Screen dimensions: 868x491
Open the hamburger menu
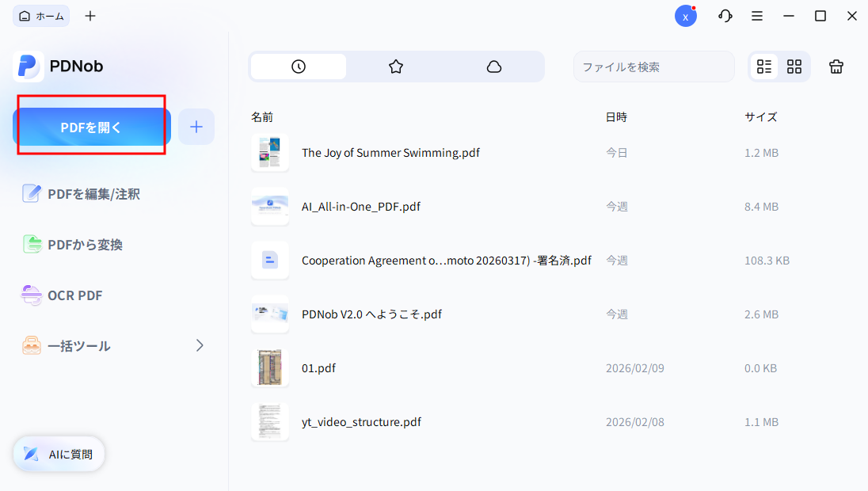757,15
